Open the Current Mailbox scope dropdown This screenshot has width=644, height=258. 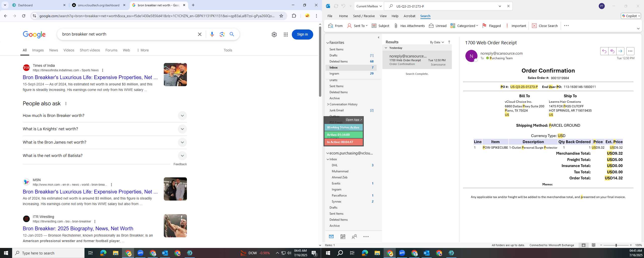pos(369,6)
